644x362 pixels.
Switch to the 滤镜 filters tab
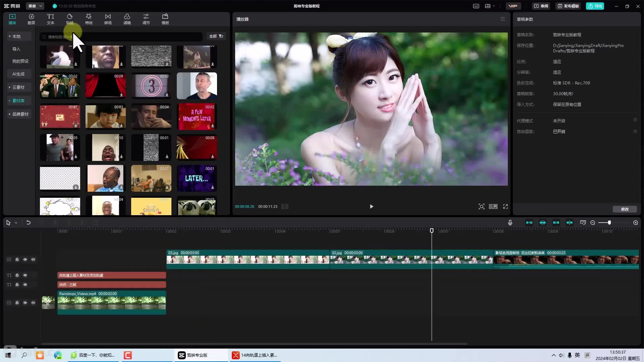click(x=127, y=19)
